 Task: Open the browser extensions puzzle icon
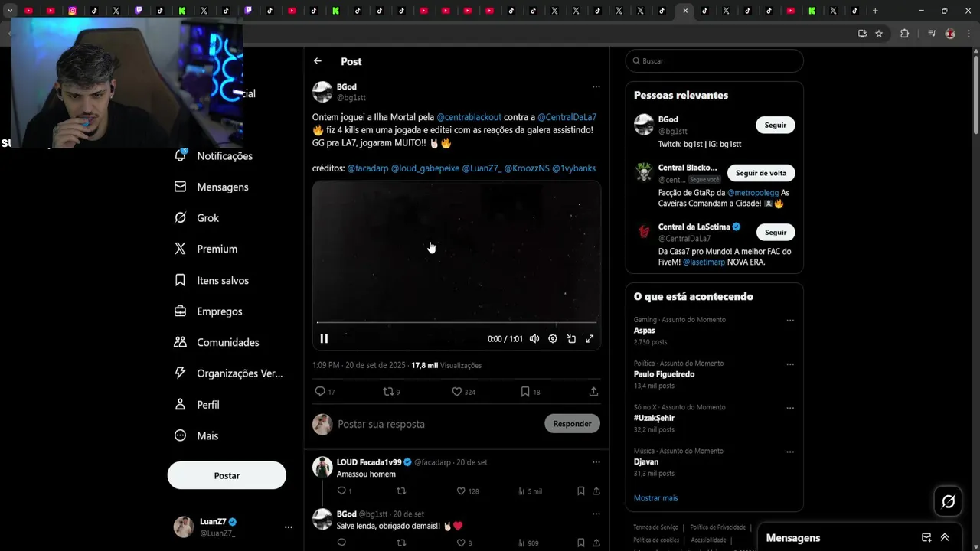(904, 34)
